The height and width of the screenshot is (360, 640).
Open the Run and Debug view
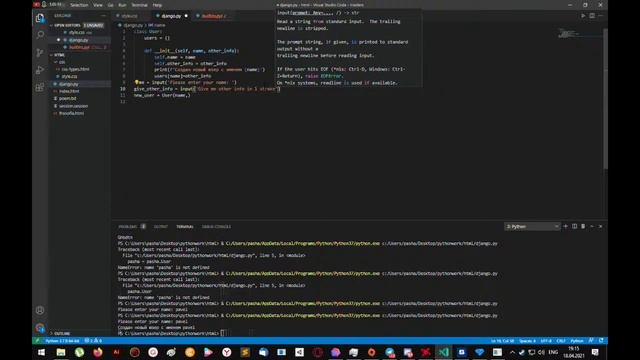pos(40,70)
